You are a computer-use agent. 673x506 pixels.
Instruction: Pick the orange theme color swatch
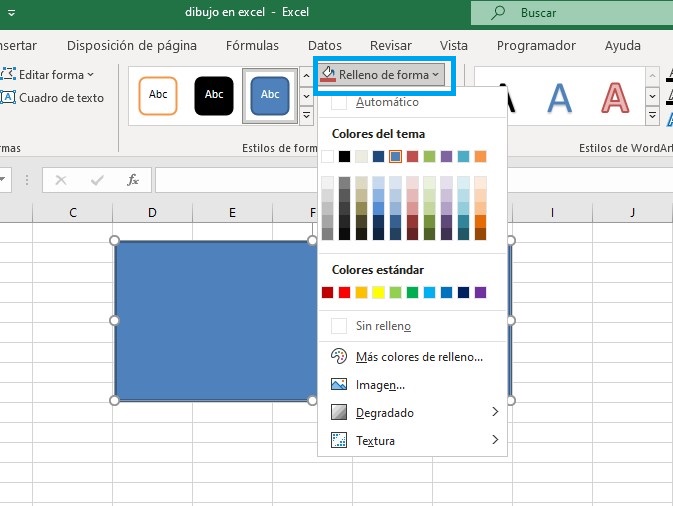click(480, 156)
